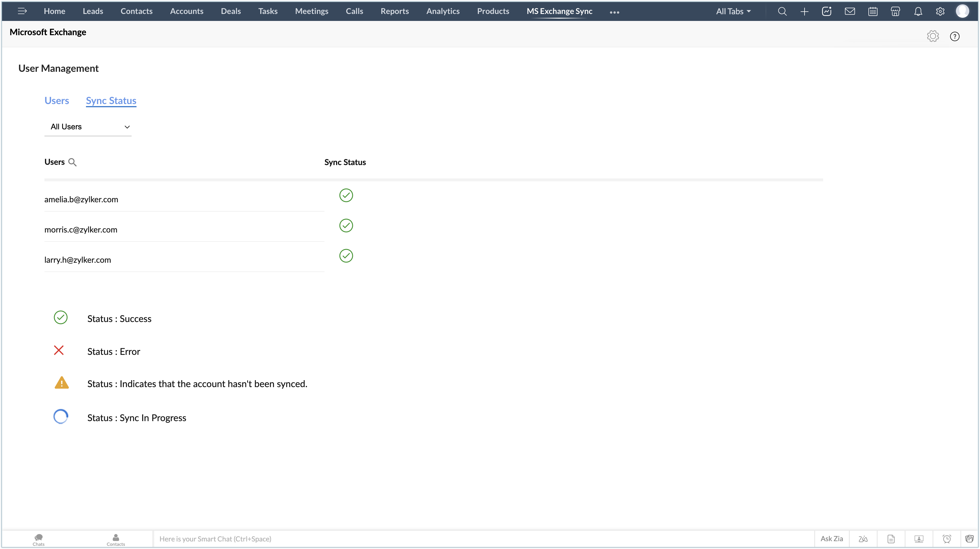
Task: Open the marketplace store icon
Action: pyautogui.click(x=895, y=11)
